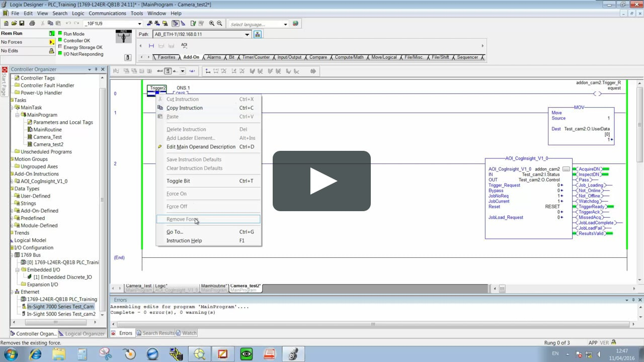Collapse the MainProgram tree node
The image size is (644, 362).
tap(17, 115)
